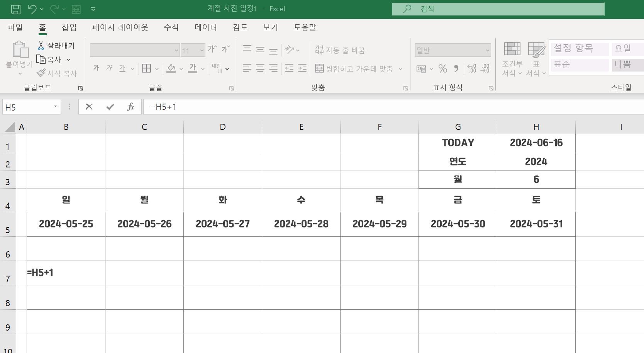Click the Percent Style icon

pyautogui.click(x=443, y=68)
